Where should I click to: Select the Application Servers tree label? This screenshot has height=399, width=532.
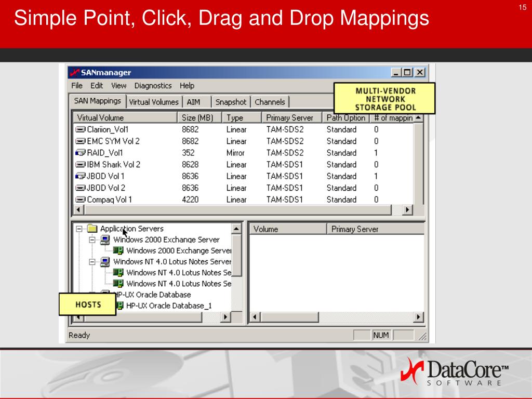pyautogui.click(x=131, y=229)
